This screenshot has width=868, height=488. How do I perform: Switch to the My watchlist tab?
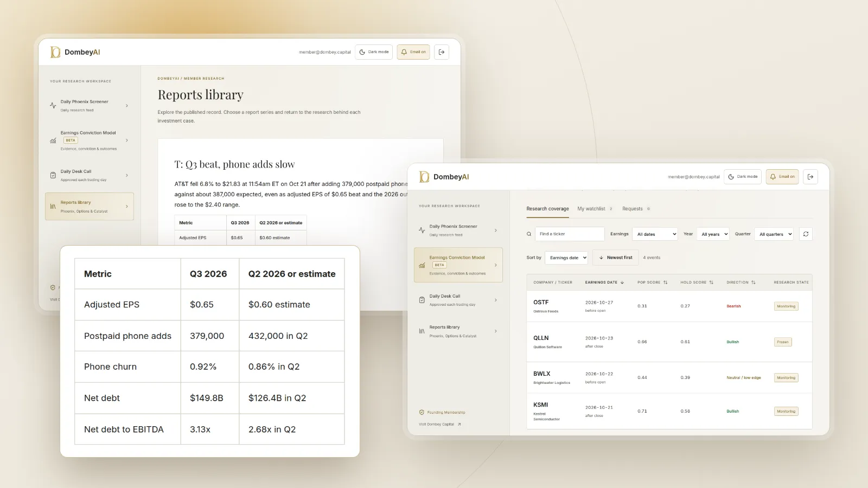[595, 209]
